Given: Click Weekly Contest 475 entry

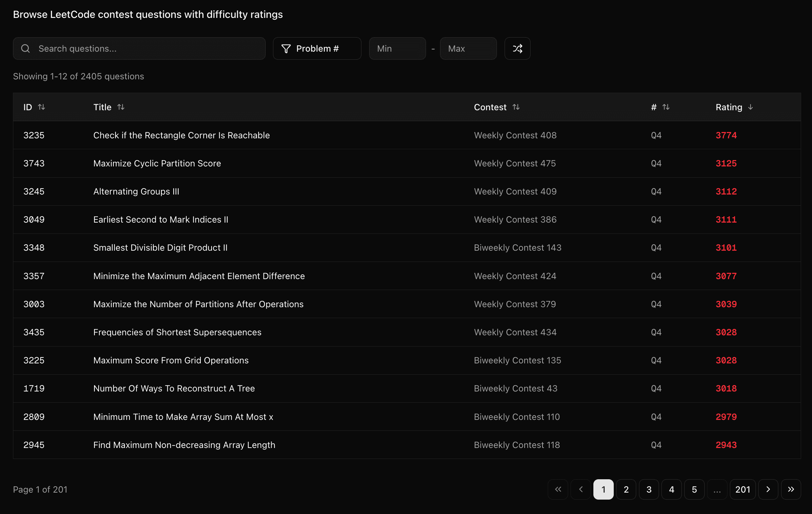Looking at the screenshot, I should [515, 163].
